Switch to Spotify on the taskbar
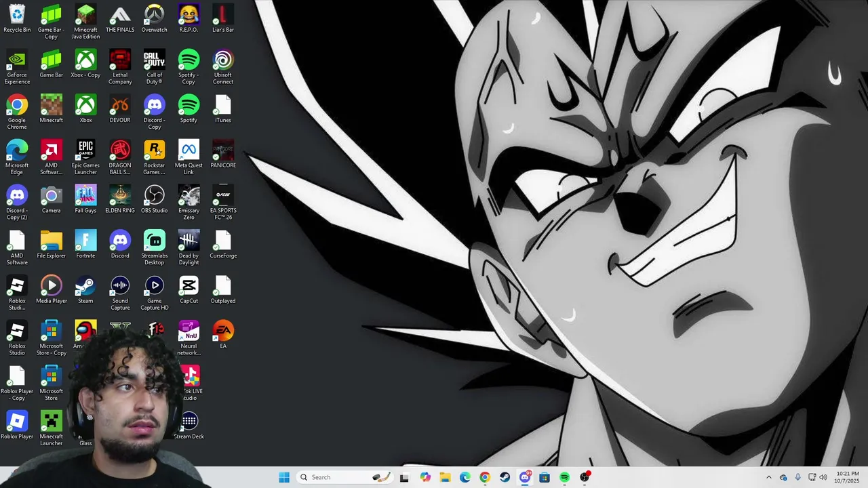This screenshot has width=868, height=488. coord(565,477)
